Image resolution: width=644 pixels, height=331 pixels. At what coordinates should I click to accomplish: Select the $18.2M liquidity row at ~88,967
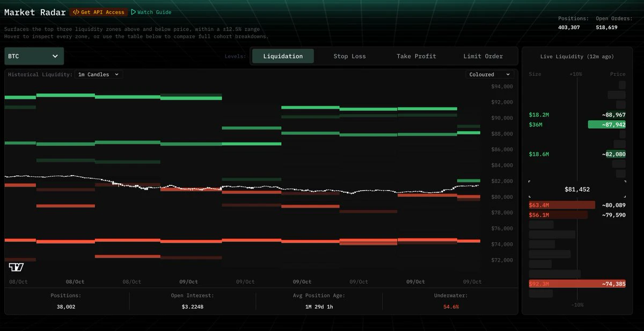pyautogui.click(x=577, y=115)
